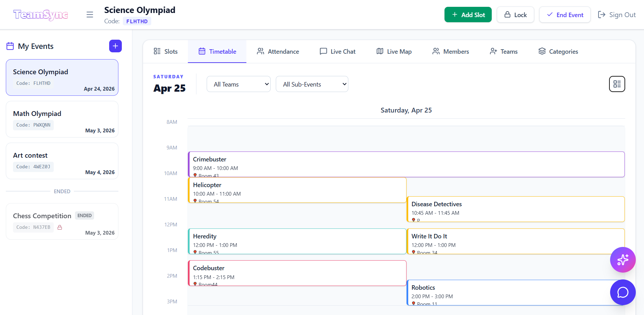
Task: Click the N437EB code on Chess Competition
Action: (33, 227)
